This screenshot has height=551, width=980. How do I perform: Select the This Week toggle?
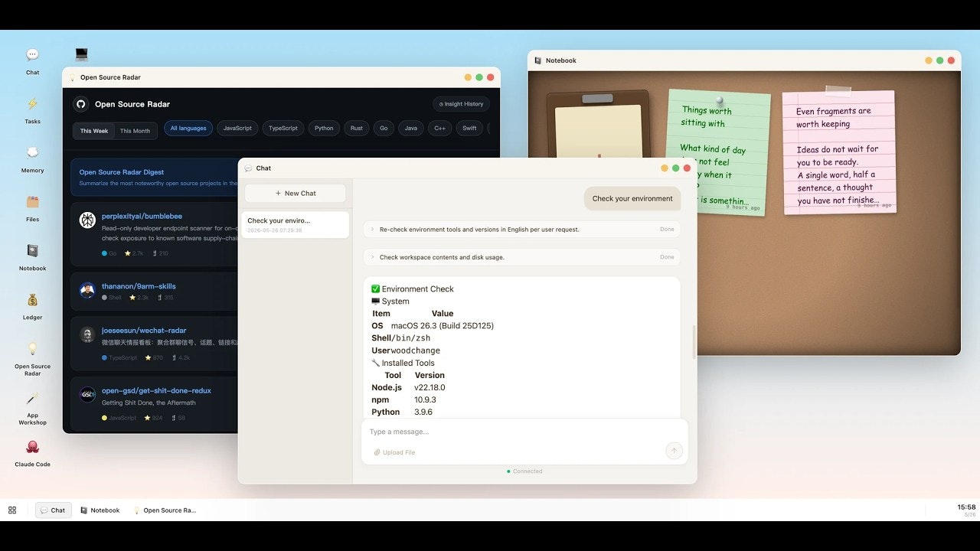94,131
